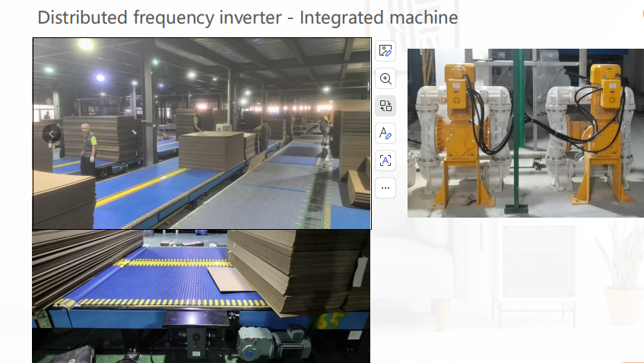Select the yellow pumps photo
This screenshot has width=644, height=363.
click(x=525, y=133)
